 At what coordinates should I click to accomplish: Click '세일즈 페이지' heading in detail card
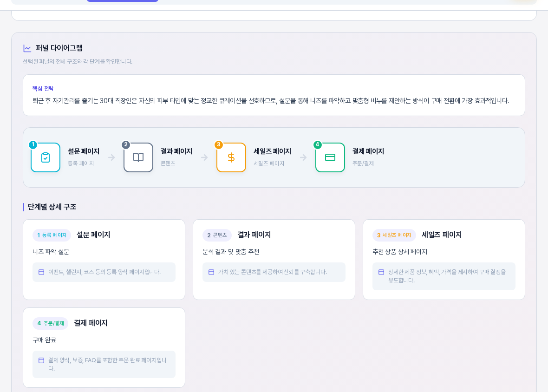(441, 235)
